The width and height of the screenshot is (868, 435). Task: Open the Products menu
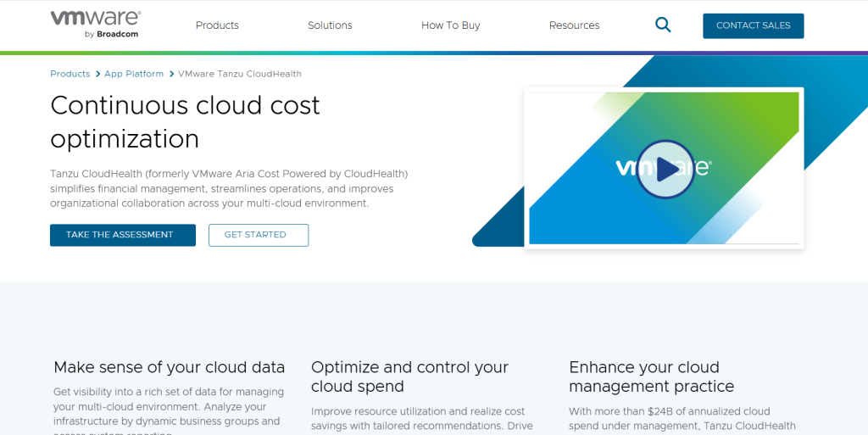[217, 25]
